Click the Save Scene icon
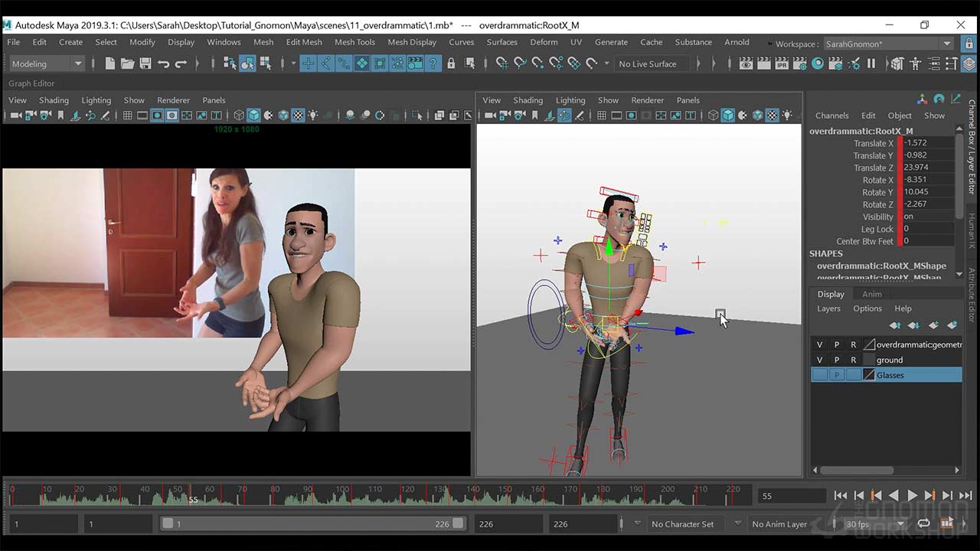Image resolution: width=980 pixels, height=551 pixels. (x=145, y=64)
